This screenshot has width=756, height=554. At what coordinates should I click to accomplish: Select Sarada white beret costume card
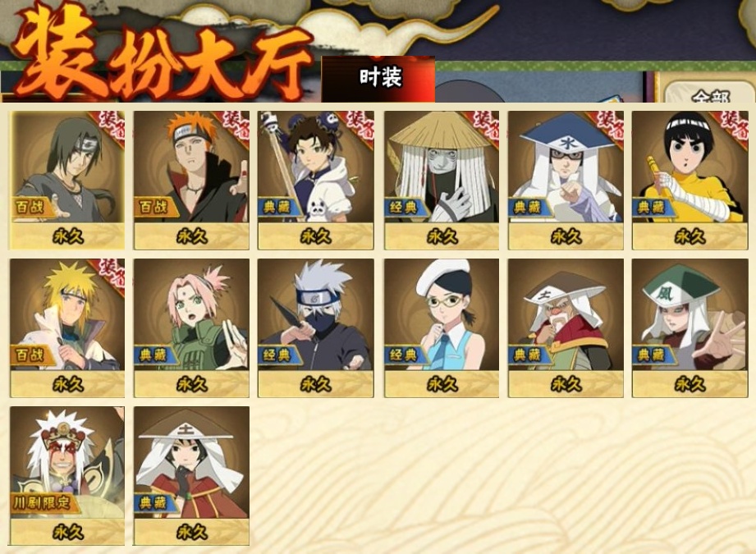click(442, 328)
